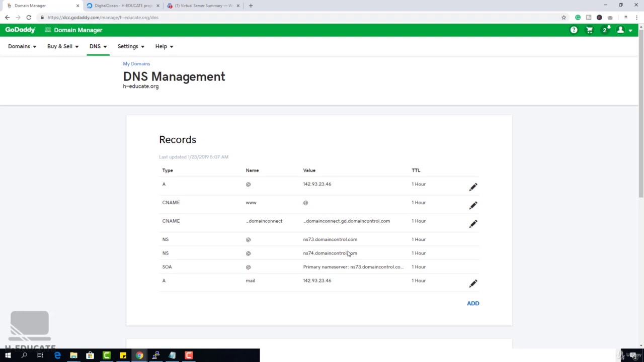
Task: Select the Domain Manager browser tab
Action: pos(42,6)
